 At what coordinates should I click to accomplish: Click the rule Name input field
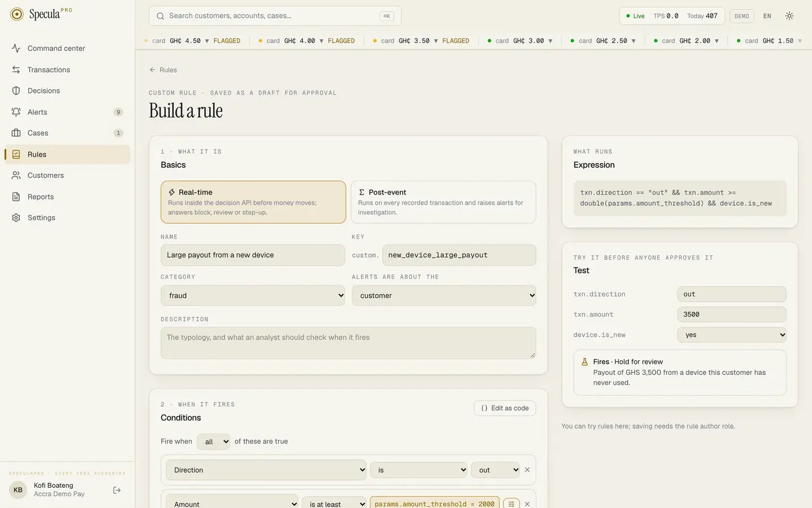click(x=253, y=255)
